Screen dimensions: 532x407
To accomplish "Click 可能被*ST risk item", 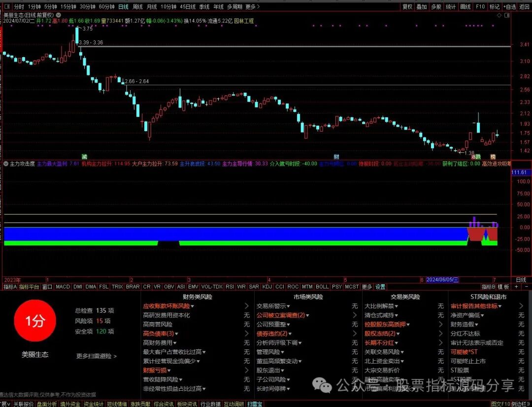I will pos(464,352).
